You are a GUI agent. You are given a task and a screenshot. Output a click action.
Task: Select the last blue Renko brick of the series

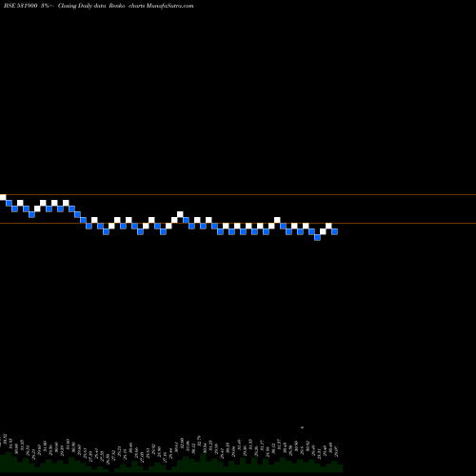(334, 231)
